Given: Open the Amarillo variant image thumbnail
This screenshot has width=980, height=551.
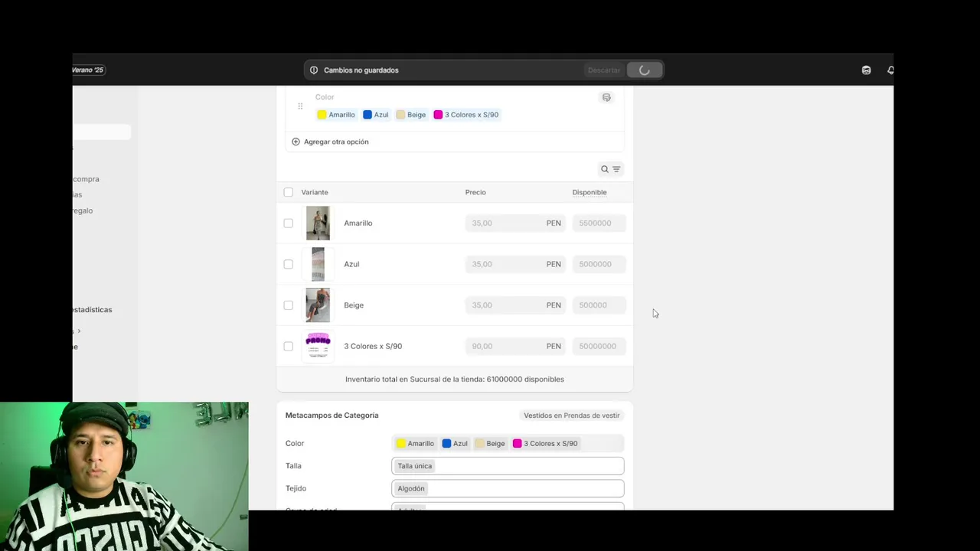Looking at the screenshot, I should 318,223.
